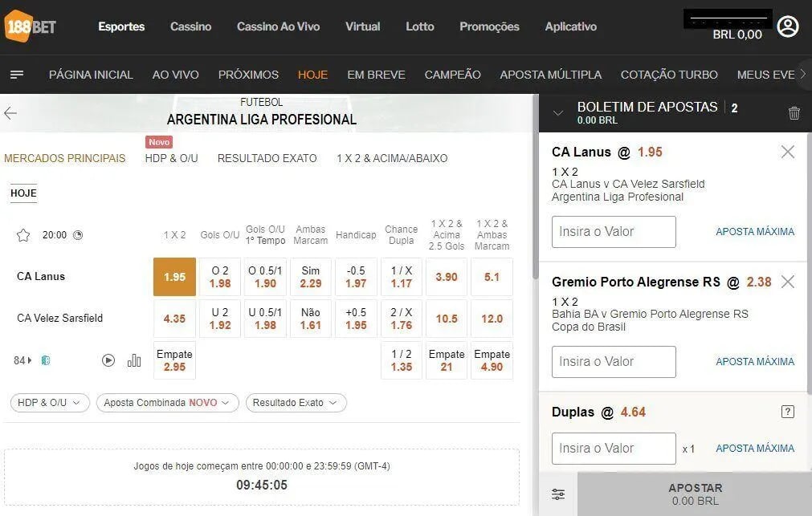Favorite the 20:00 match with the star
812x516 pixels.
(x=23, y=235)
